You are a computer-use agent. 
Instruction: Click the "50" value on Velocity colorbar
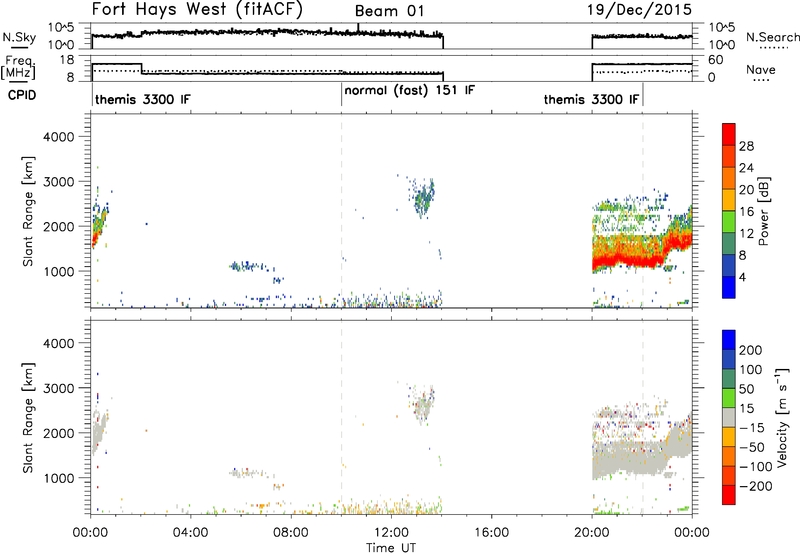pos(746,389)
